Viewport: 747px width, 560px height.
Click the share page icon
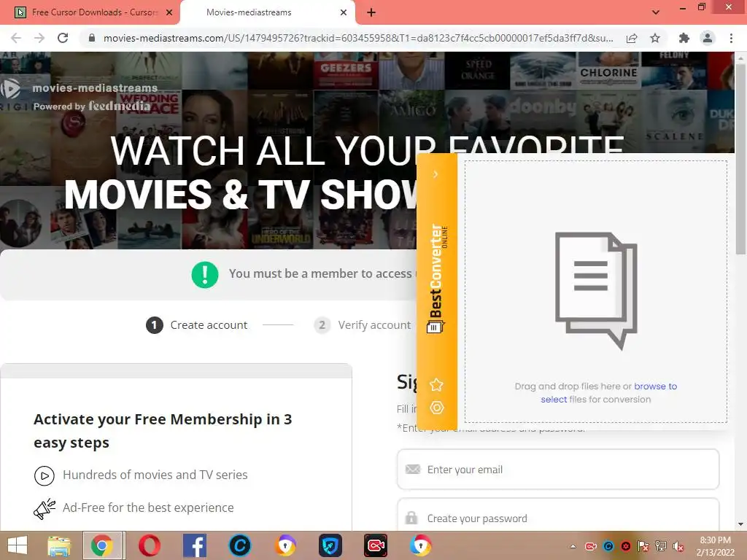click(632, 38)
